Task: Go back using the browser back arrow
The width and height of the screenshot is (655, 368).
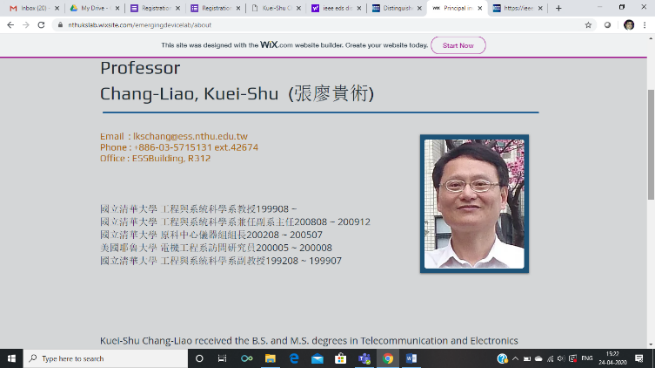Action: pos(10,25)
